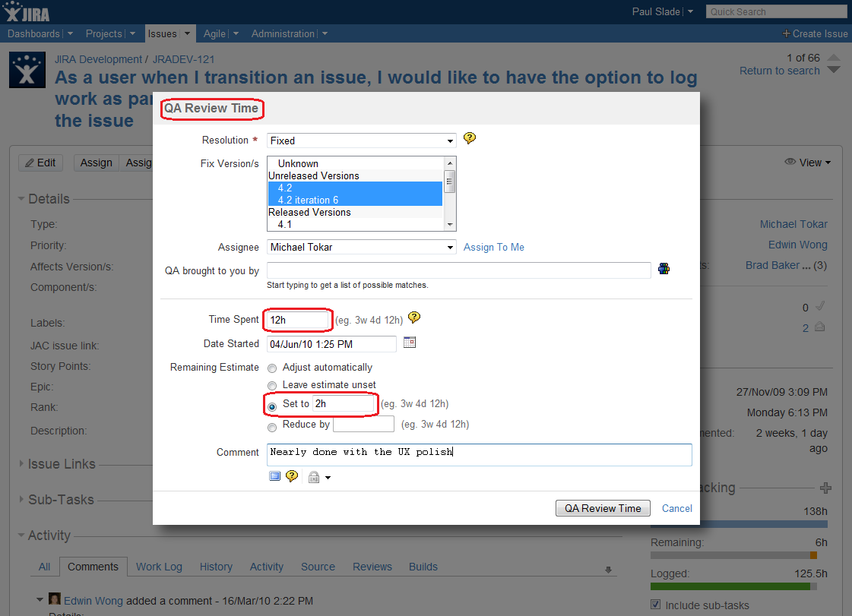This screenshot has width=852, height=616.
Task: Select Unknown in Fix Version list
Action: pyautogui.click(x=356, y=163)
